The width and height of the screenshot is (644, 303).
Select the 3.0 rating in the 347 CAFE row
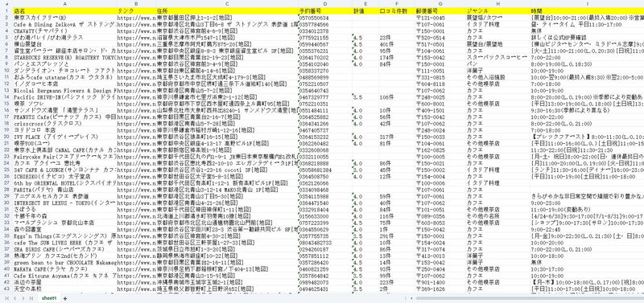pos(365,170)
